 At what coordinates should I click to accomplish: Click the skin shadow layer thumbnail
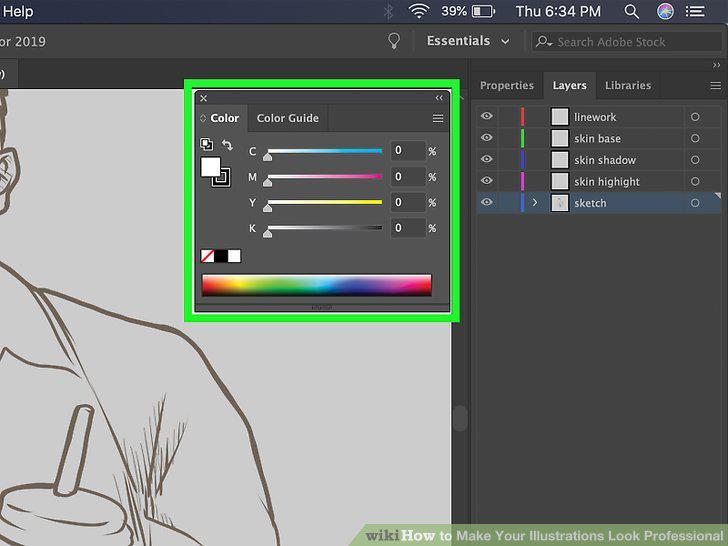tap(559, 160)
